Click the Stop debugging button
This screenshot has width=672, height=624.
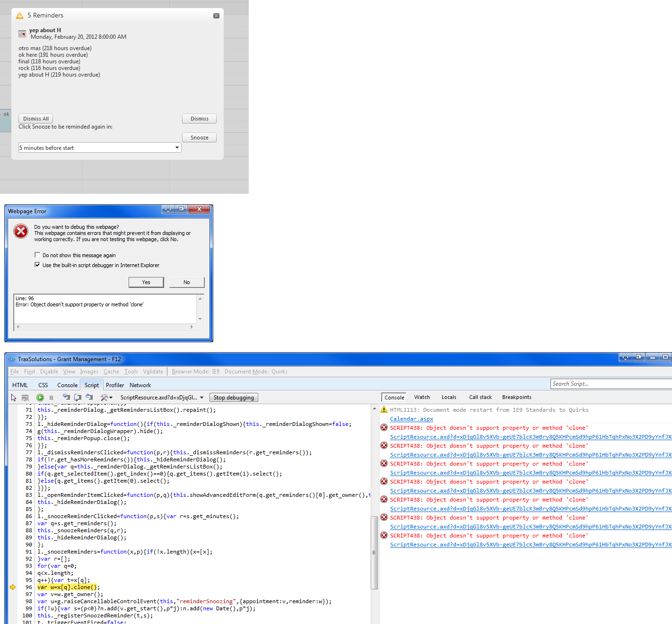pyautogui.click(x=234, y=398)
